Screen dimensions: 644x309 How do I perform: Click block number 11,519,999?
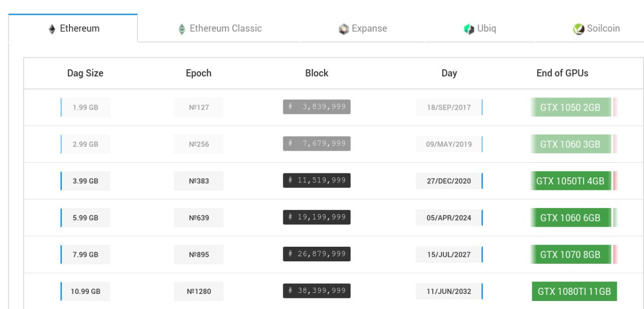point(316,180)
